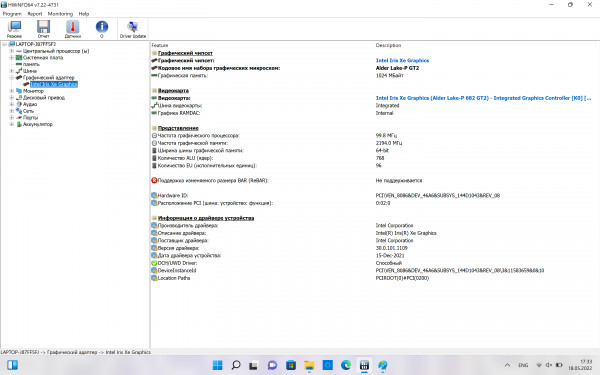The width and height of the screenshot is (600, 375).
Task: Expand the Аккумулятор tree node
Action: click(x=11, y=124)
